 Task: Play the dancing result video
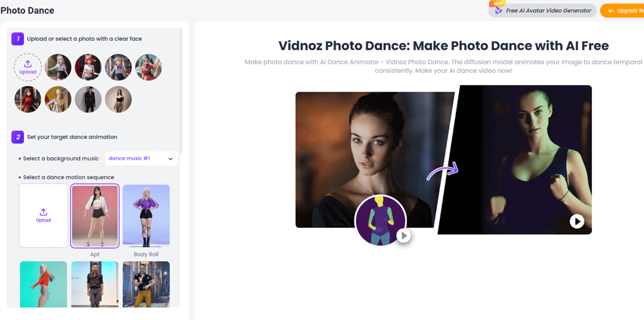(576, 222)
